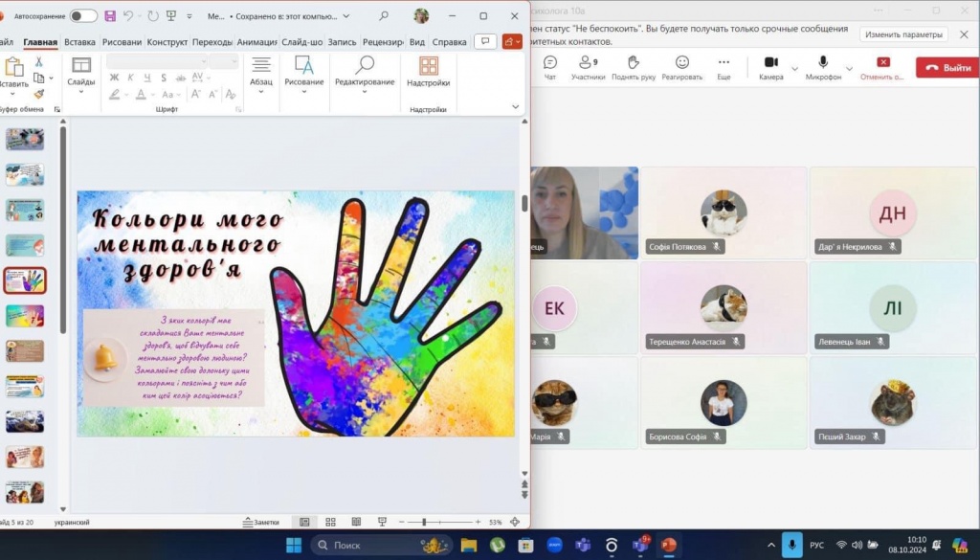This screenshot has width=980, height=560.
Task: Expand the microphone options dropdown arrow
Action: 850,69
